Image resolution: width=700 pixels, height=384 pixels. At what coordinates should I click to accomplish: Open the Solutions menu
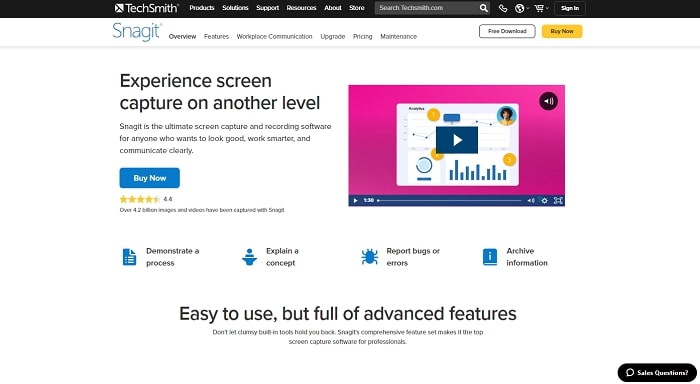(x=235, y=8)
